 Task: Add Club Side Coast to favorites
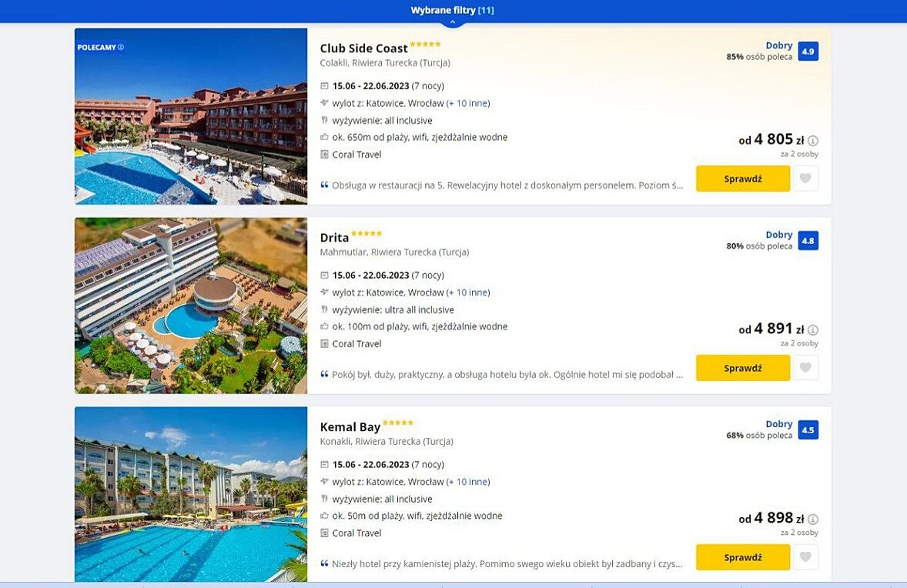tap(805, 179)
